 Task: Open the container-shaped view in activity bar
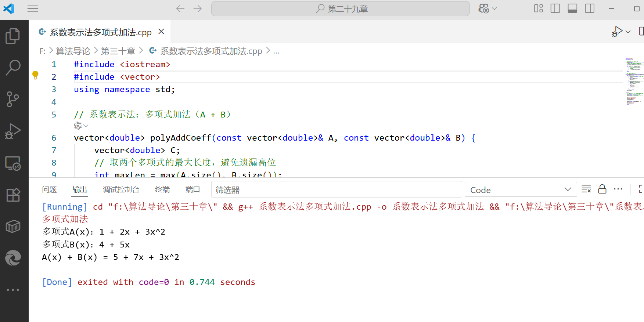pos(13,227)
